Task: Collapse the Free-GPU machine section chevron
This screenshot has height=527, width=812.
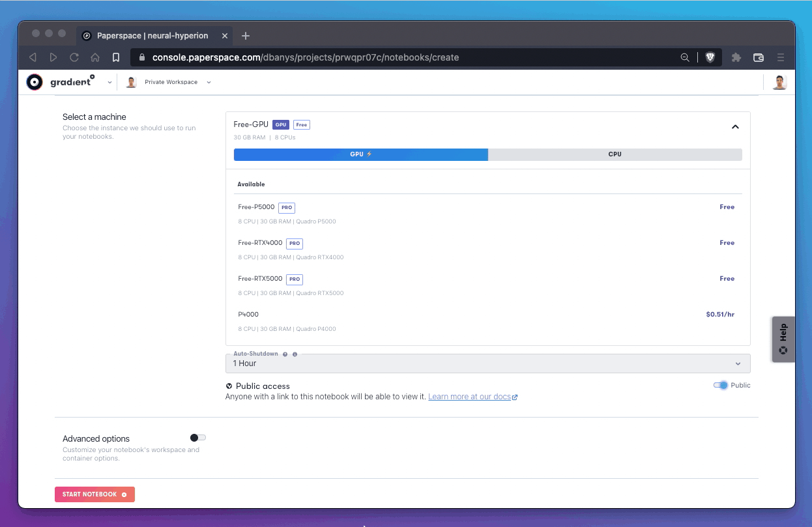Action: click(x=735, y=126)
